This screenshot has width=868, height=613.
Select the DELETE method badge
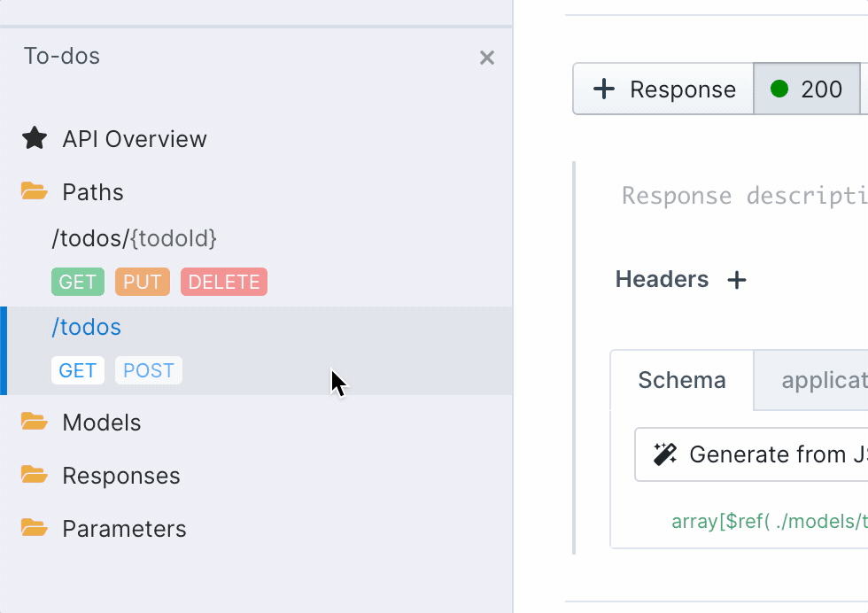point(223,282)
